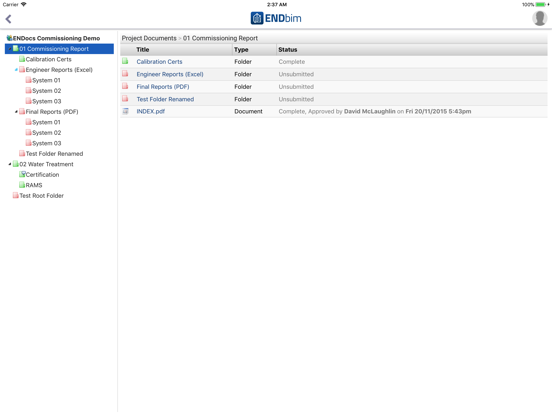Click red folder icon of Engineer Reports table row
Image resolution: width=552 pixels, height=414 pixels.
click(125, 74)
